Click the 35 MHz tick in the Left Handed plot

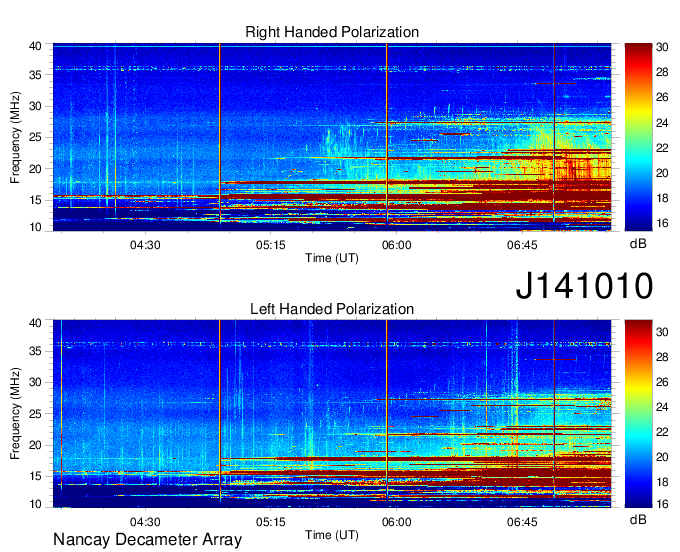click(x=35, y=351)
